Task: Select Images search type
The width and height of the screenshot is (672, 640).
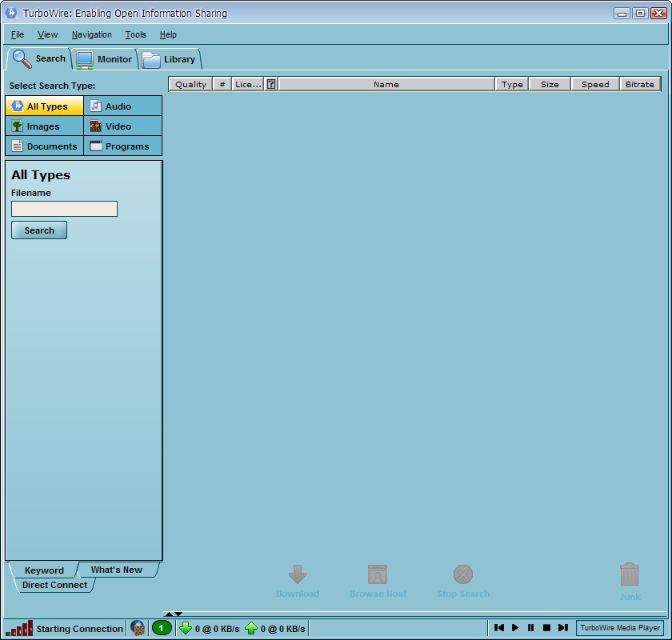Action: point(45,126)
